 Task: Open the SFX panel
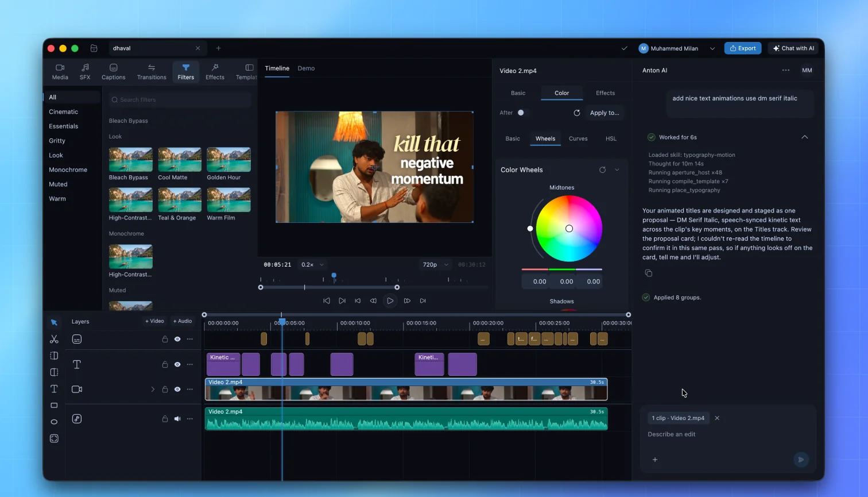point(85,72)
